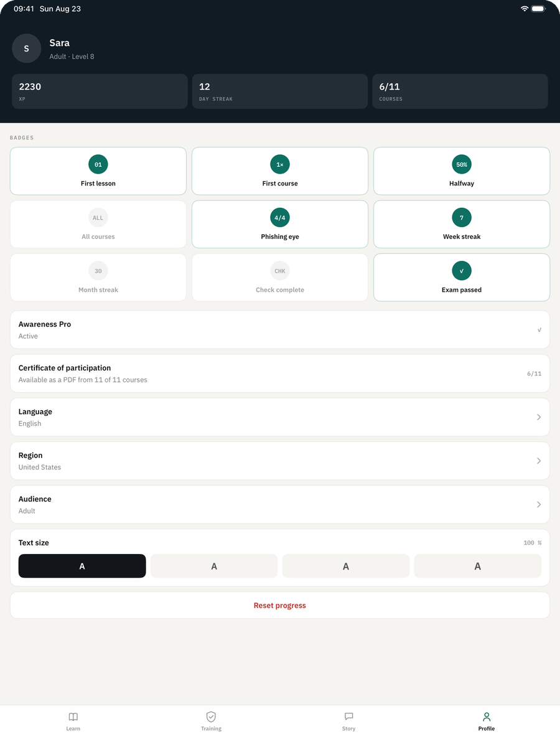The image size is (560, 747).
Task: Open the Region setting chevron
Action: (539, 461)
